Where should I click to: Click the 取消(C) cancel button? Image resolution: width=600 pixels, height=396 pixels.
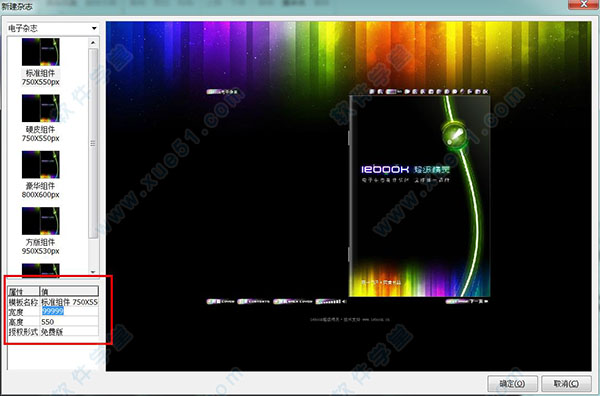pyautogui.click(x=566, y=383)
